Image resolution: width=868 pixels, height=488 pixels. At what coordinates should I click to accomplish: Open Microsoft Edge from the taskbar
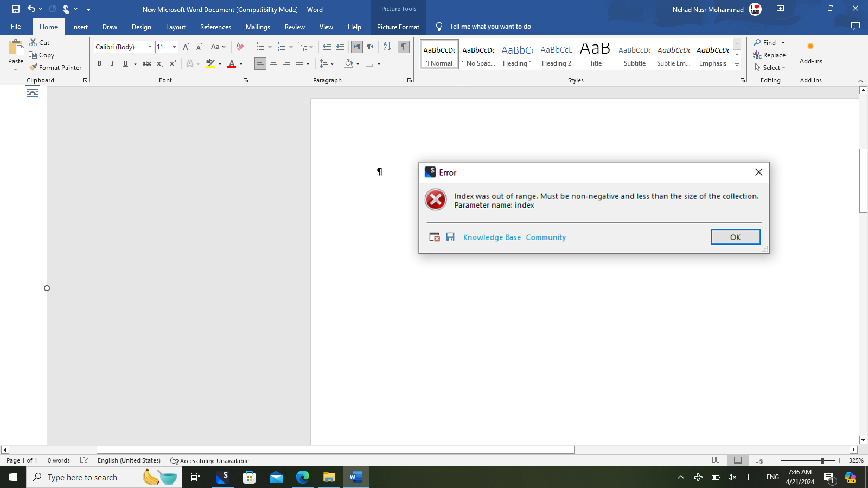pyautogui.click(x=302, y=477)
